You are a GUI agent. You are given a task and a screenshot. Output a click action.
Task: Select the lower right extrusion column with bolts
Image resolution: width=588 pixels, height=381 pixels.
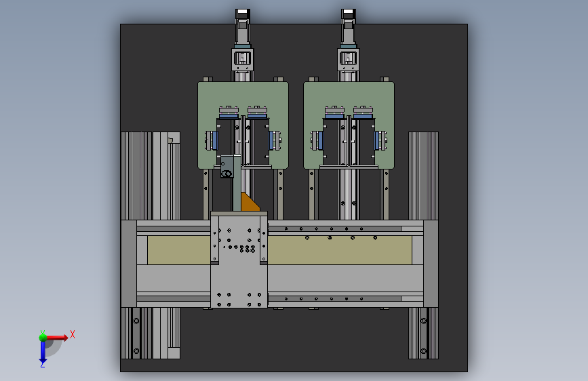tap(423, 334)
